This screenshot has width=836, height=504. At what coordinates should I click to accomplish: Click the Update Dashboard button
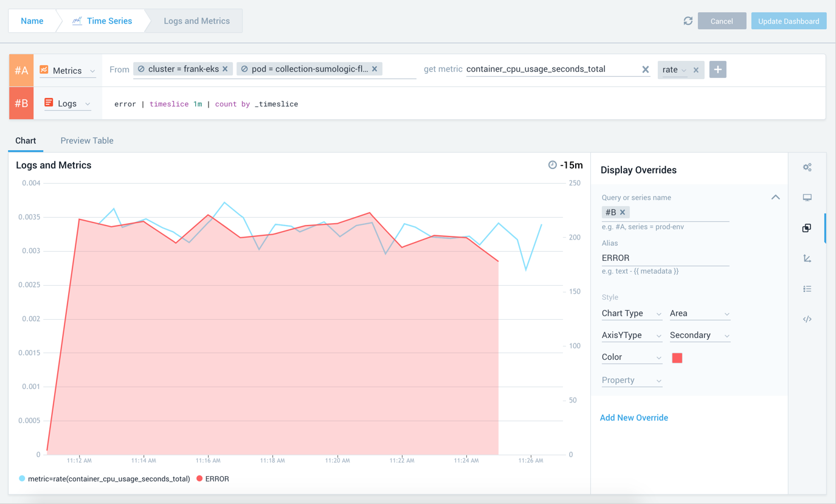[789, 20]
